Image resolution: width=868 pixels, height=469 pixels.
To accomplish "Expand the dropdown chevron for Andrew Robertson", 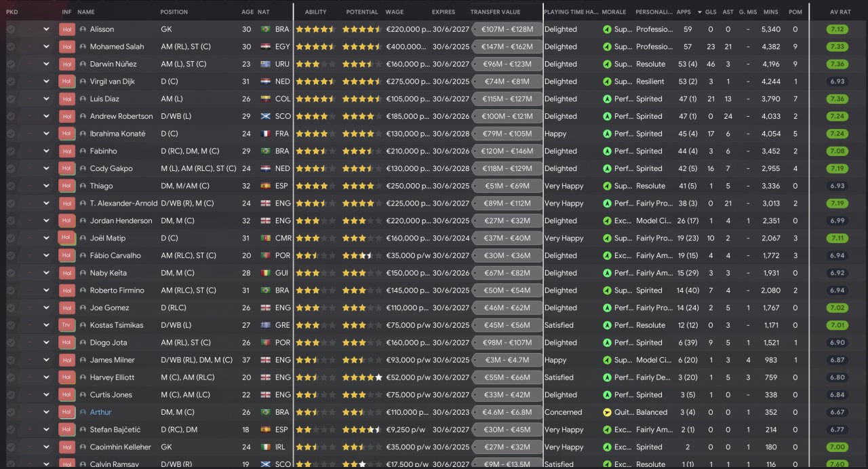I will pos(46,117).
